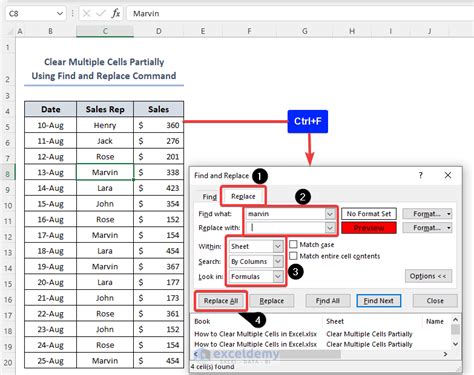Click the Replace with input field
The image size is (474, 375).
(x=286, y=228)
